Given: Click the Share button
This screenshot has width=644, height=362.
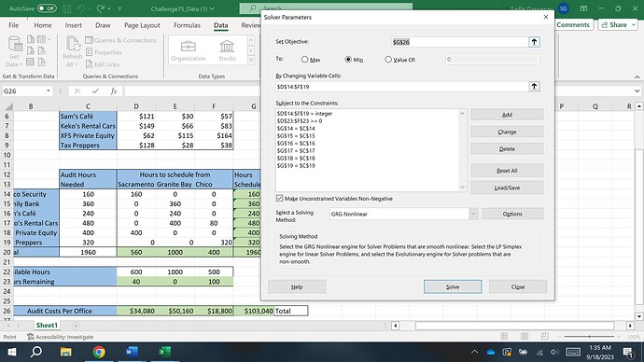Looking at the screenshot, I should 617,24.
